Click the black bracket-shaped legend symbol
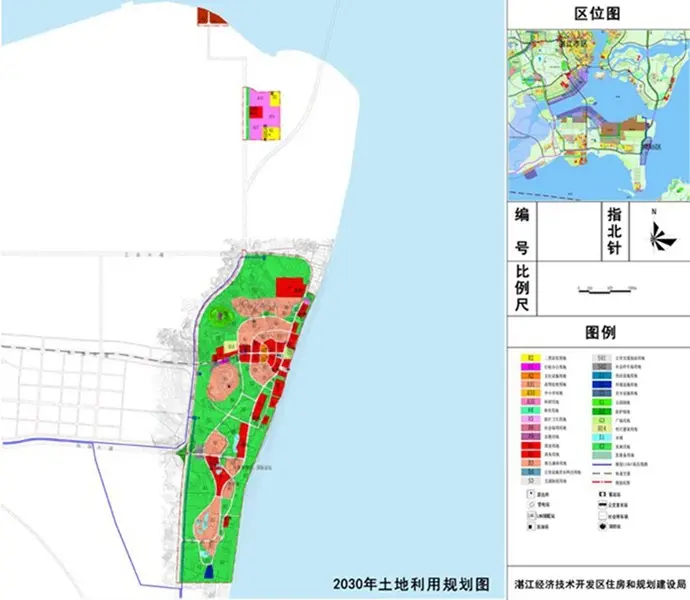This screenshot has height=600, width=690. [602, 494]
